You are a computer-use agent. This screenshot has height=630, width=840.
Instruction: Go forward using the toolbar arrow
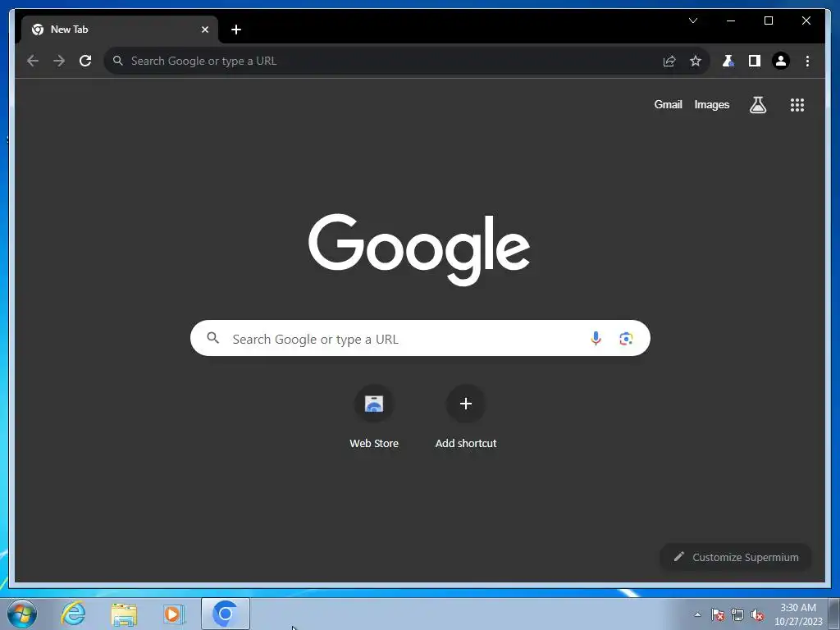coord(59,61)
